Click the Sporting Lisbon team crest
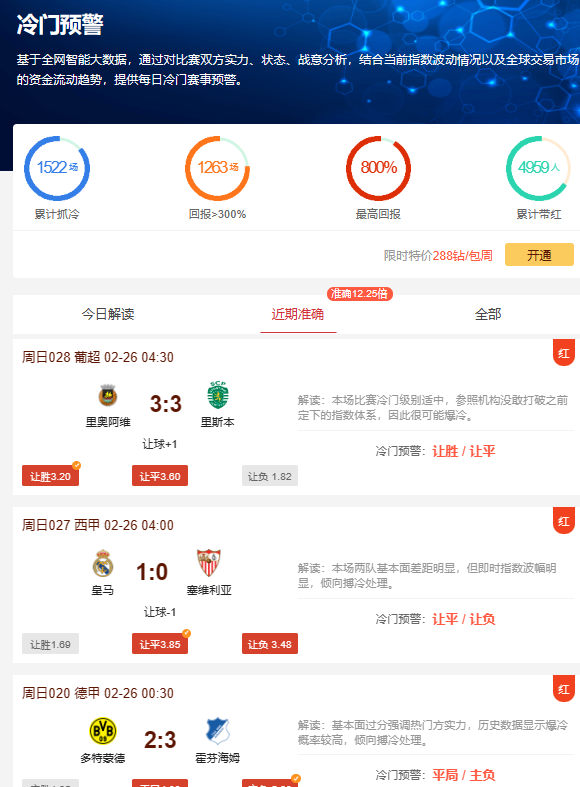This screenshot has width=580, height=787. pos(218,395)
